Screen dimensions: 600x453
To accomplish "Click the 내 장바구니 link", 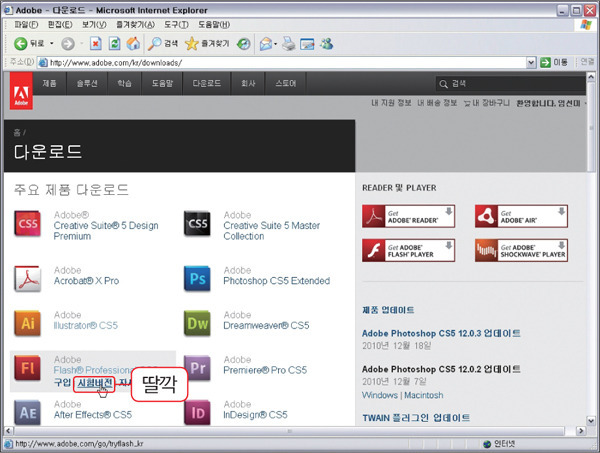I will pyautogui.click(x=487, y=103).
